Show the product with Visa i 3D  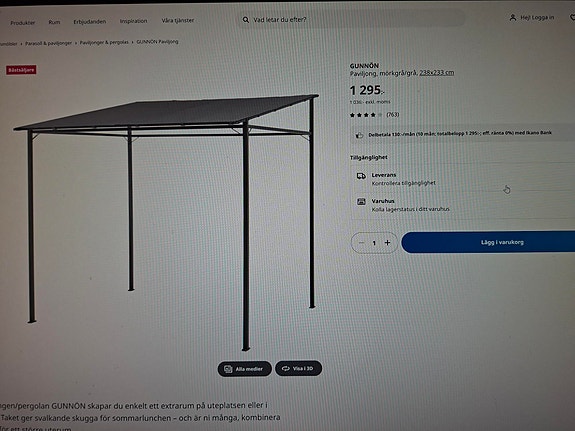(299, 368)
